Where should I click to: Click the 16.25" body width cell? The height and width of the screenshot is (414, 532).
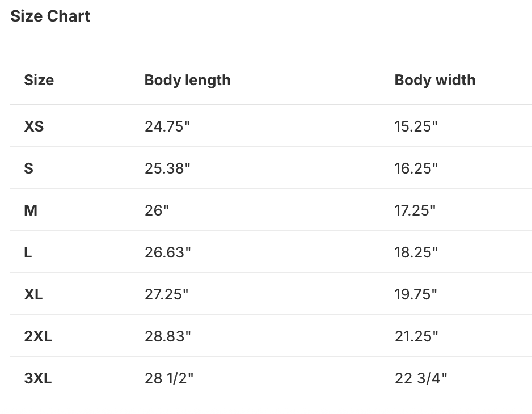(x=416, y=168)
